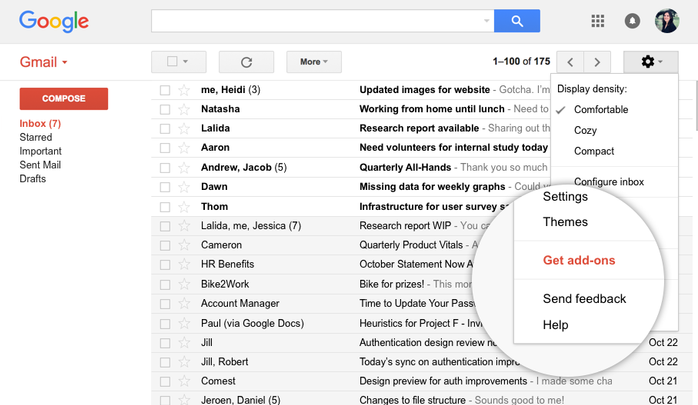Open the notifications bell

click(632, 21)
